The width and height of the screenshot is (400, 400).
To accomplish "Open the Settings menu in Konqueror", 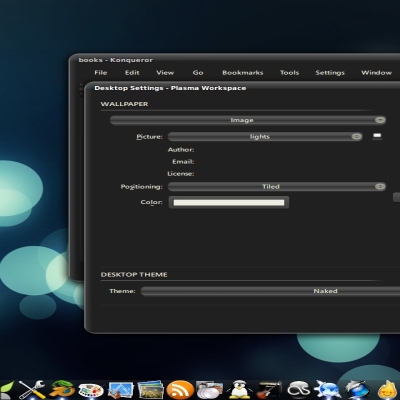I will click(x=330, y=73).
